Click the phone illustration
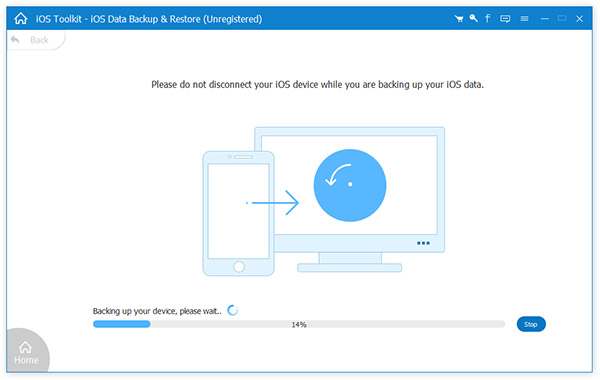The image size is (600, 380). point(238,214)
